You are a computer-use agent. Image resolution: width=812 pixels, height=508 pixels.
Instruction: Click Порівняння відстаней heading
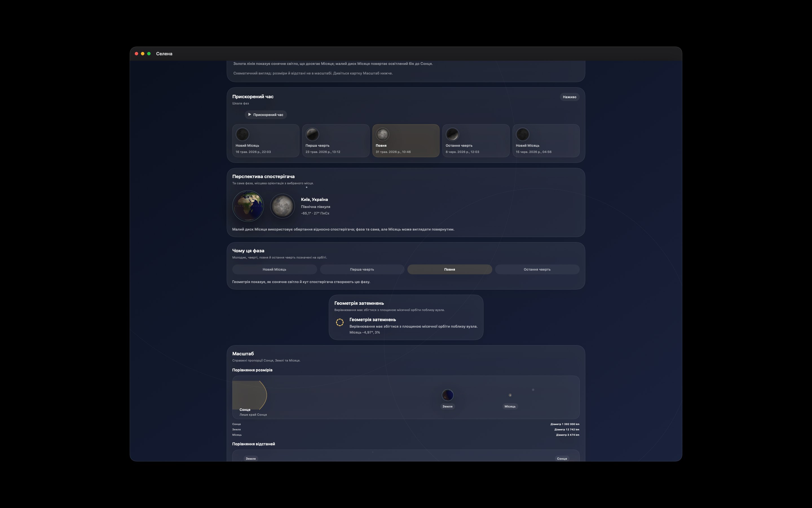(253, 444)
